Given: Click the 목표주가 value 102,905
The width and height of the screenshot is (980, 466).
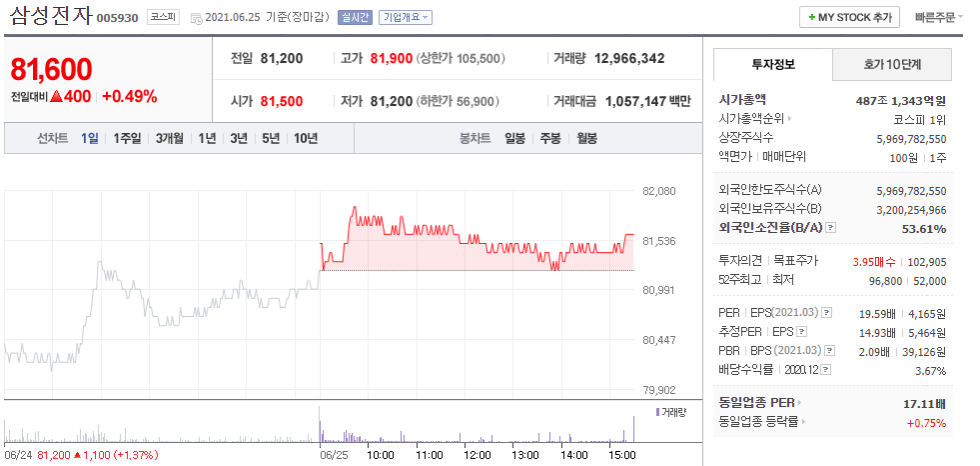Looking at the screenshot, I should coord(929,262).
